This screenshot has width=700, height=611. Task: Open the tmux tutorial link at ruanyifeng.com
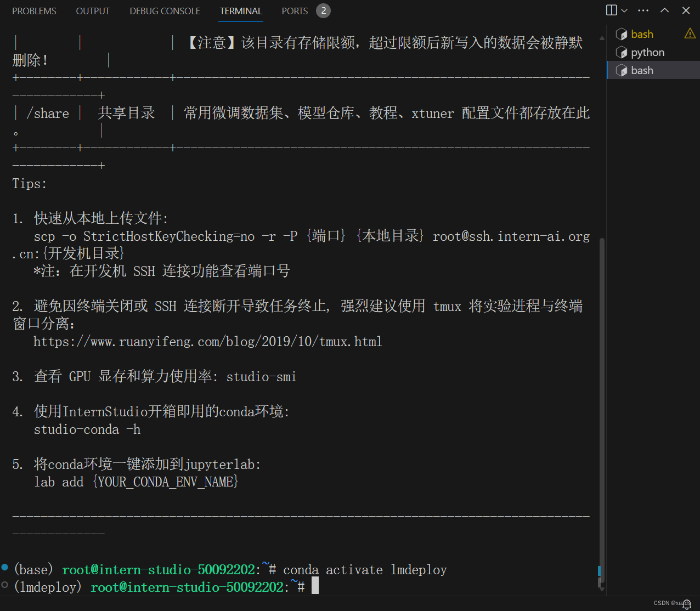207,341
